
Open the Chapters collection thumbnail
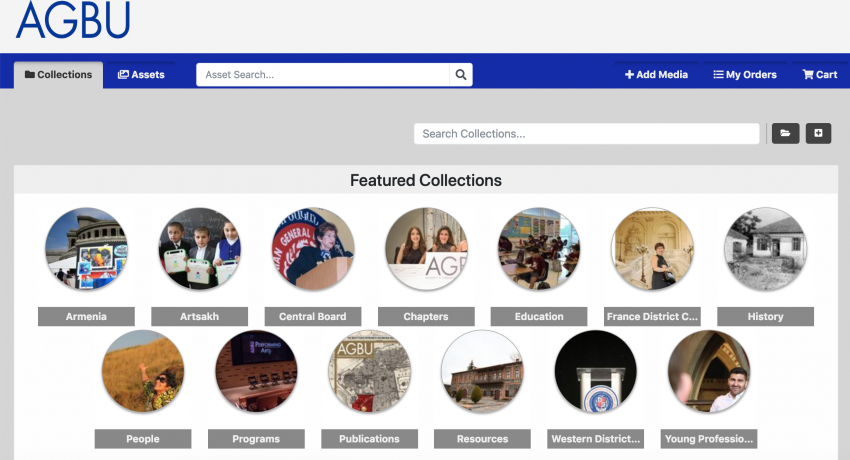click(426, 249)
